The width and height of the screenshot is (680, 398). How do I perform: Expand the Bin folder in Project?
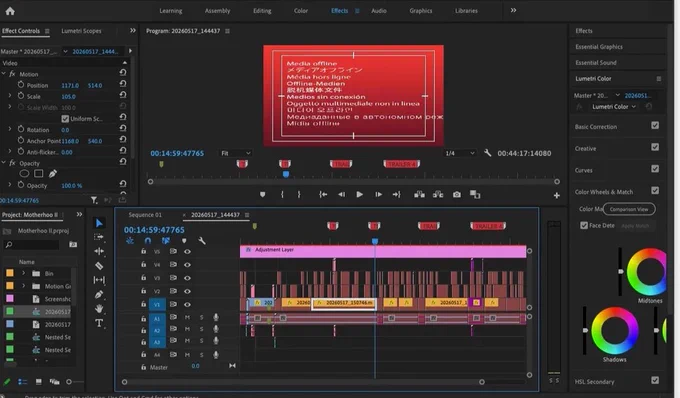[23, 273]
